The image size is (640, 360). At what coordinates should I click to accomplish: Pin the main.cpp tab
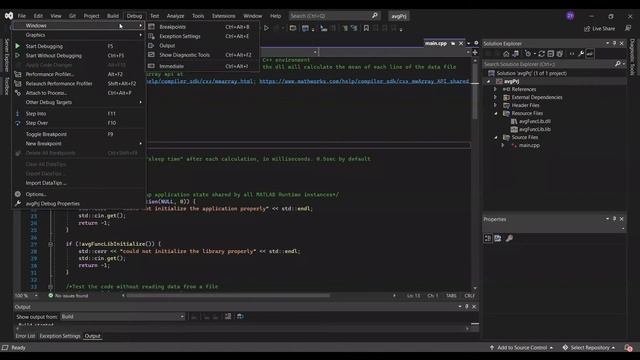point(453,43)
